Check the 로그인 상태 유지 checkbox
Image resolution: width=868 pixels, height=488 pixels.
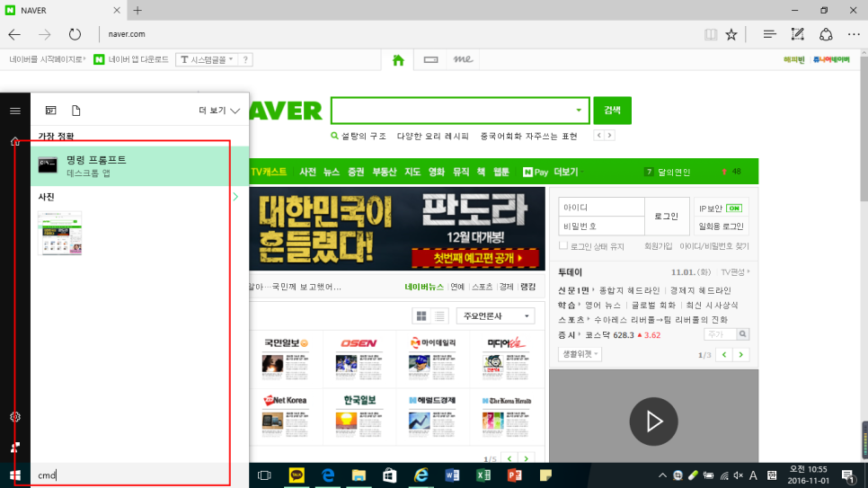pos(563,245)
